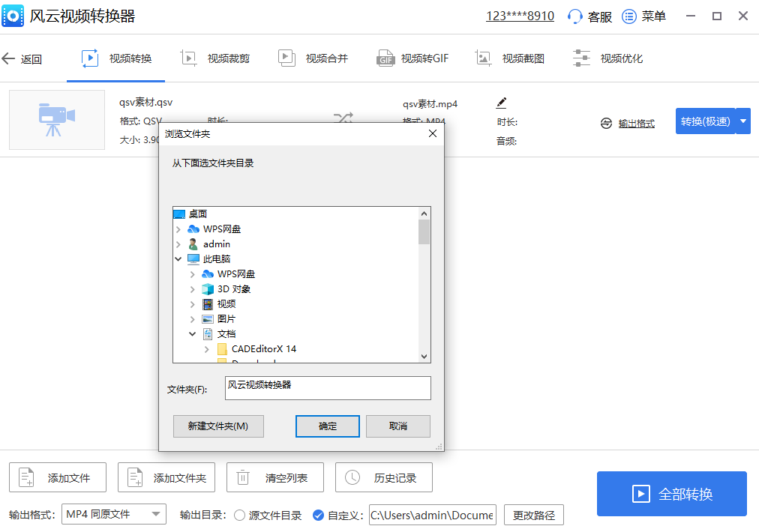Screen dimensions: 759x532
Task: Click the 视频 film folder icon
Action: pyautogui.click(x=208, y=304)
